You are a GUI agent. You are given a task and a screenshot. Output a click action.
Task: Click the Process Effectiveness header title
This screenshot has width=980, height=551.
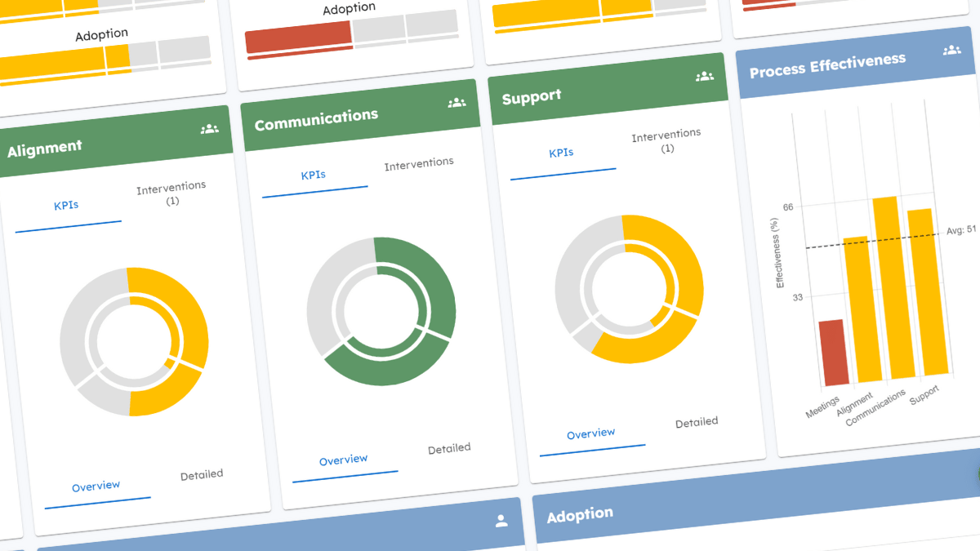click(827, 65)
